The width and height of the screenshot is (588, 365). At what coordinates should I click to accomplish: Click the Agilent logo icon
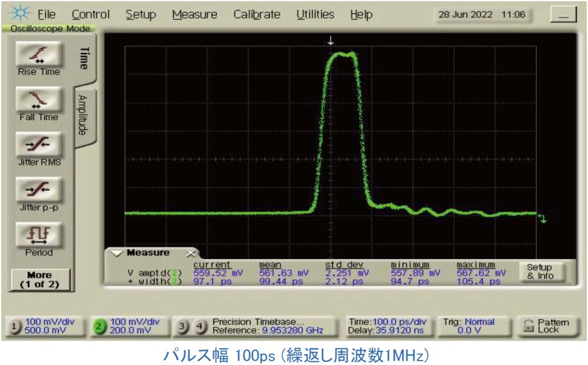(19, 12)
